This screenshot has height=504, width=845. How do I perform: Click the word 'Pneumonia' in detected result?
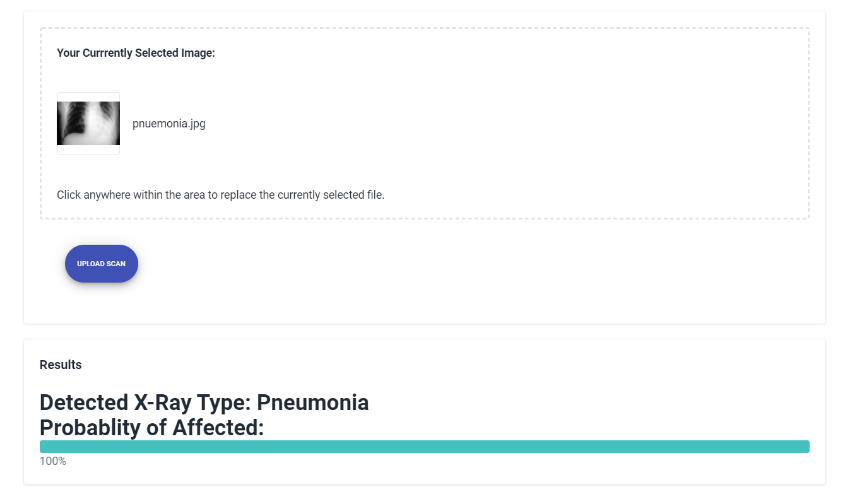pyautogui.click(x=313, y=402)
